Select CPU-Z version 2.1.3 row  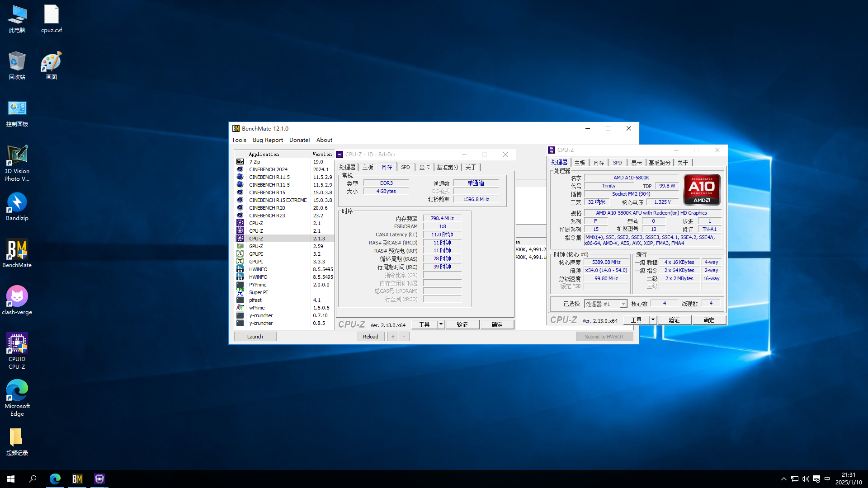285,239
